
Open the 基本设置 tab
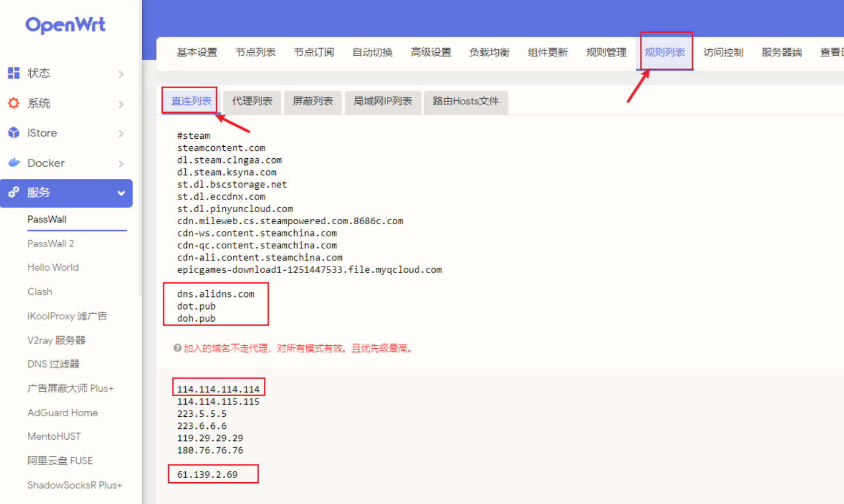point(197,52)
